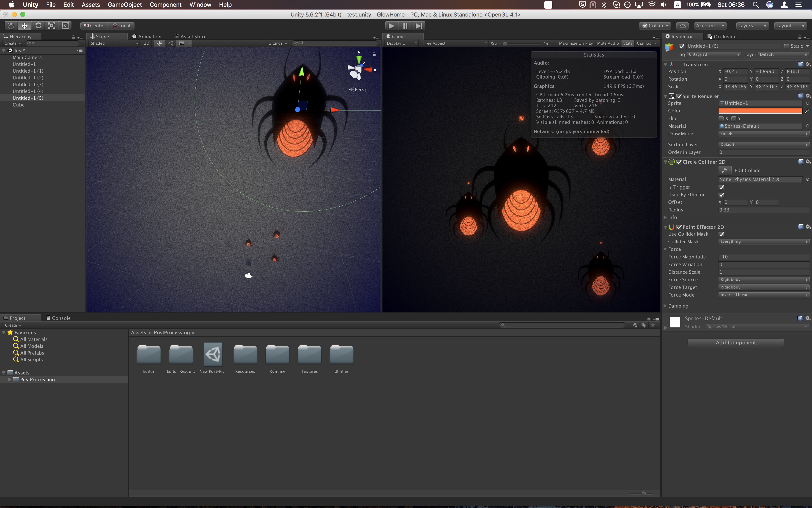Screen dimensions: 812x508
Task: Click the Edit Collider icon button
Action: (725, 170)
